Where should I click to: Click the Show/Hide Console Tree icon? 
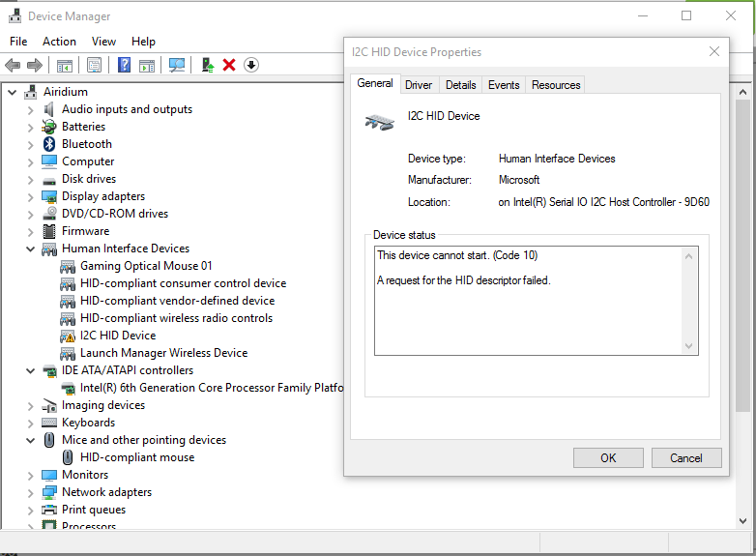click(x=65, y=65)
